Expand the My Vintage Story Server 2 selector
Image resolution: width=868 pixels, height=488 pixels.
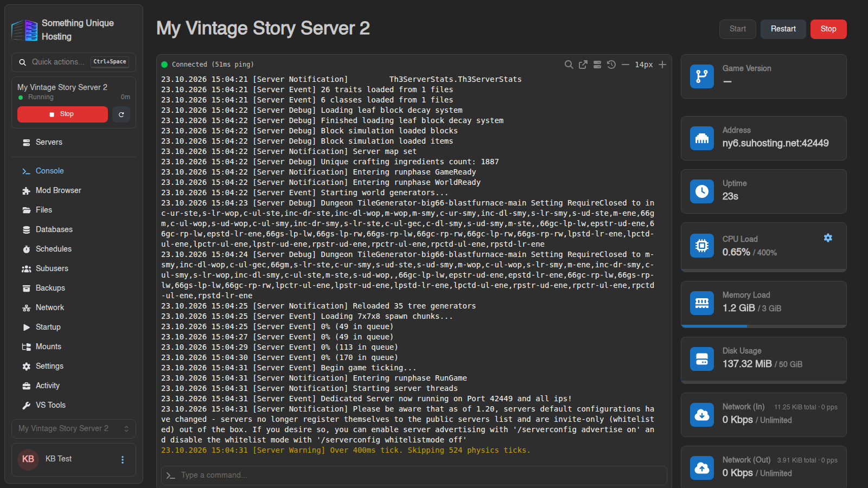coord(74,428)
